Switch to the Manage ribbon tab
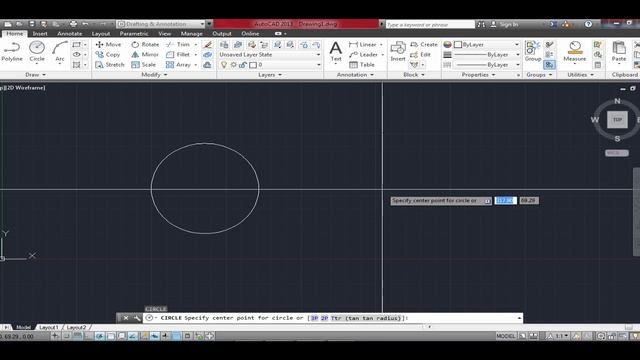The image size is (640, 360). [191, 33]
